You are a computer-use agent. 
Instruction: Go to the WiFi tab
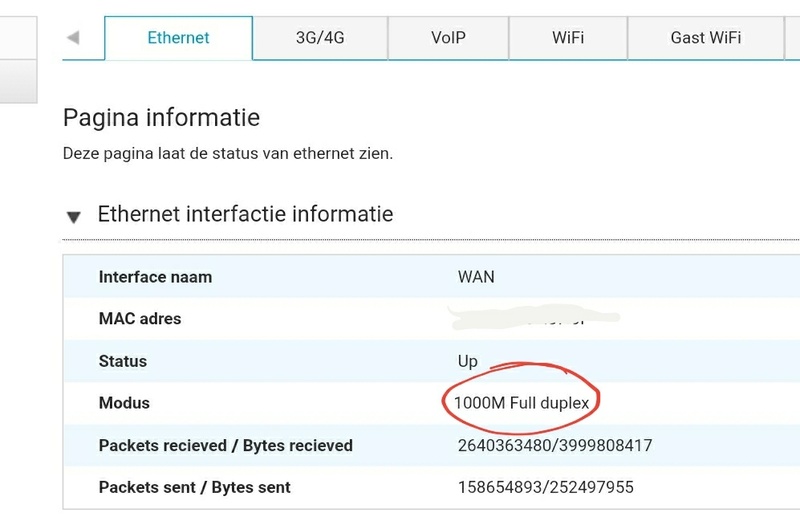568,38
